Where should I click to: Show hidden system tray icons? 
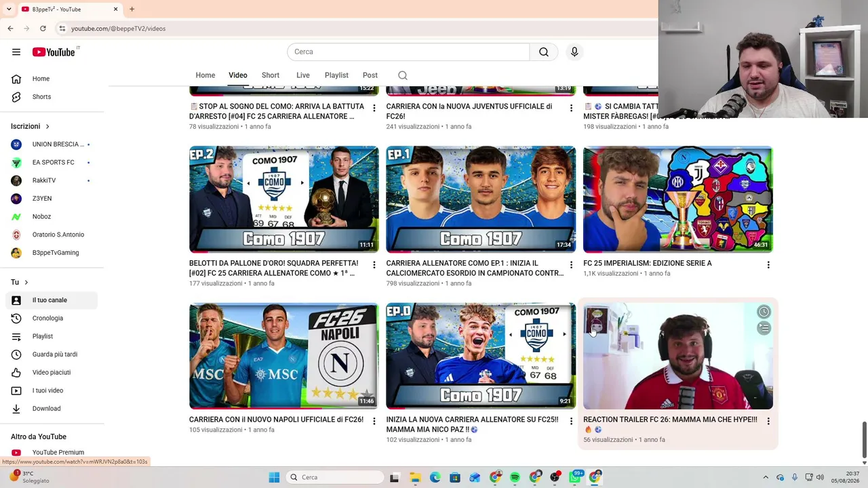click(766, 477)
